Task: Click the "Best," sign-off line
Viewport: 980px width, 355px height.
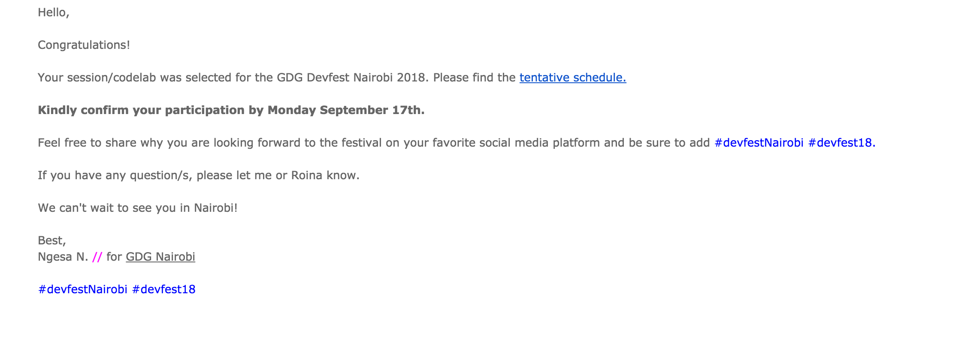Action: point(52,241)
